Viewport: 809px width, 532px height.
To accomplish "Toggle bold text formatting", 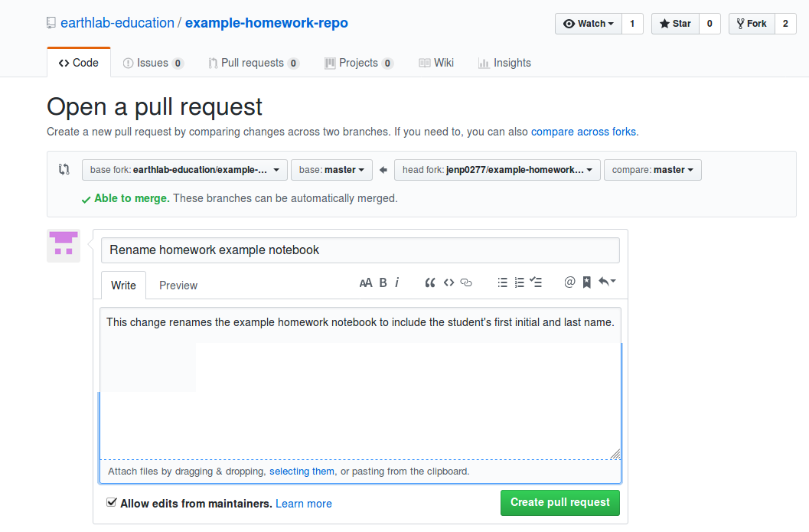I will (383, 282).
